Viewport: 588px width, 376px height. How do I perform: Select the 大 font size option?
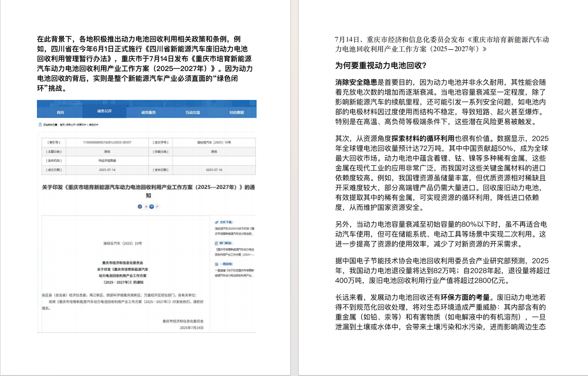pyautogui.click(x=146, y=206)
